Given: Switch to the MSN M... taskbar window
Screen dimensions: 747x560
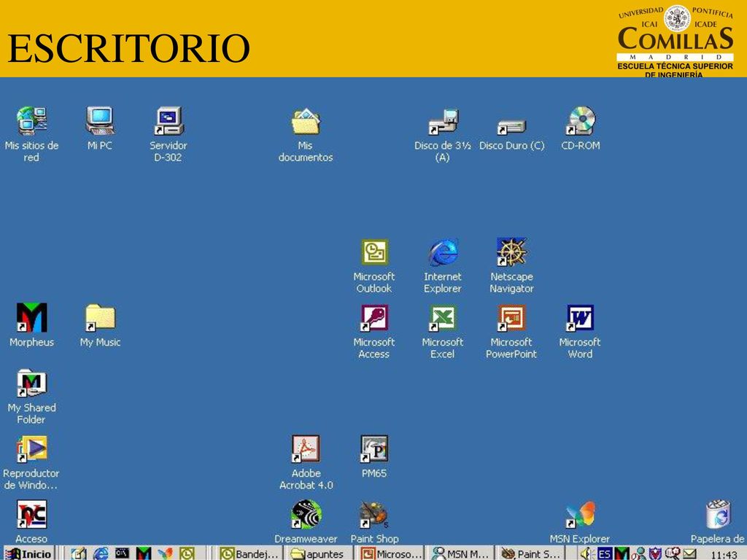Looking at the screenshot, I should click(x=460, y=554).
